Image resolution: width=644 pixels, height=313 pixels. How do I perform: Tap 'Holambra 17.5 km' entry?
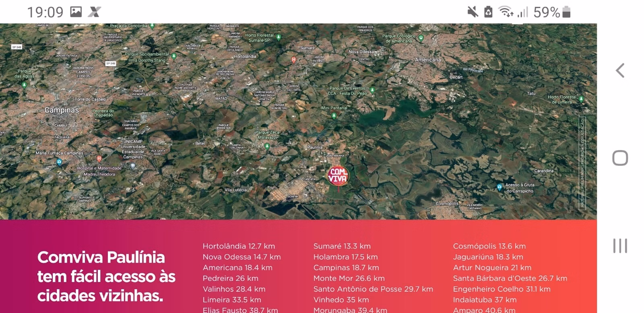345,257
